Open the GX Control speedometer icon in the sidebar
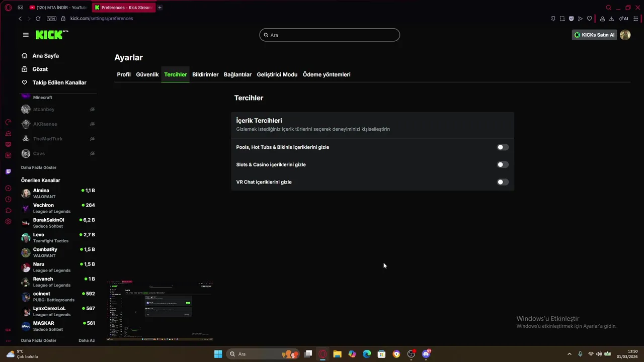 pyautogui.click(x=8, y=122)
